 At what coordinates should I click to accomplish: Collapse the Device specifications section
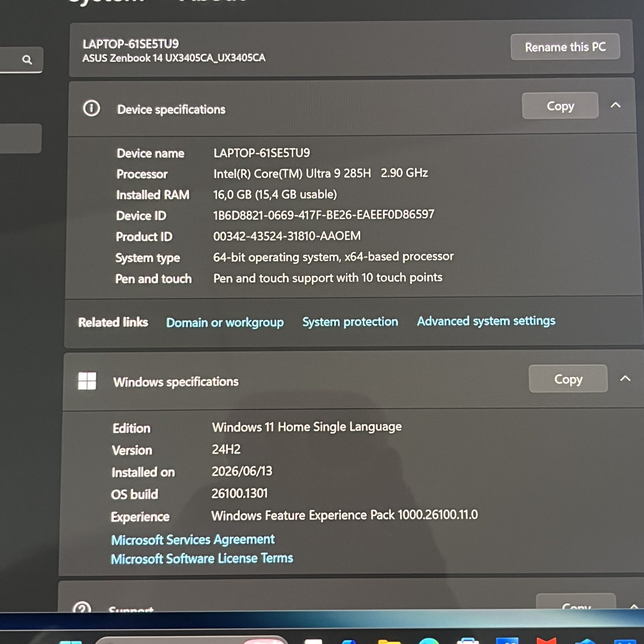pyautogui.click(x=615, y=105)
